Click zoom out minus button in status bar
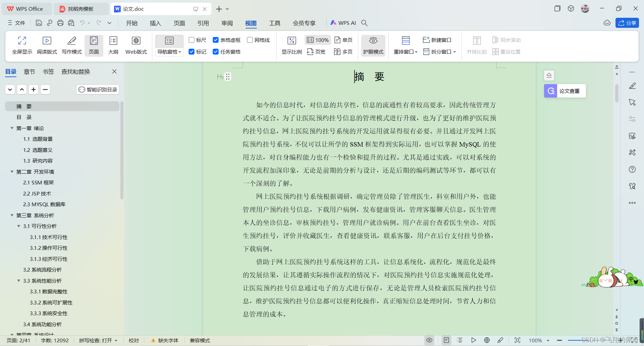This screenshot has width=644, height=346. [x=559, y=340]
